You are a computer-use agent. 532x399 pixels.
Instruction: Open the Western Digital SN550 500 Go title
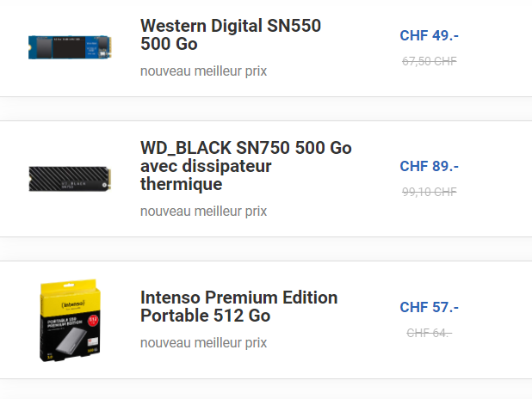point(230,34)
